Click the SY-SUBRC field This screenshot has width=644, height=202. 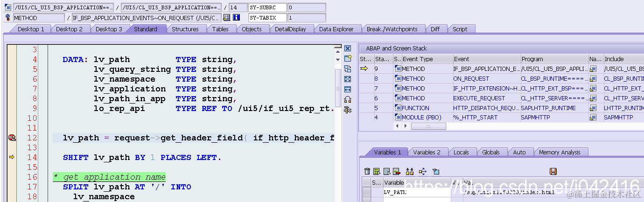[x=267, y=7]
